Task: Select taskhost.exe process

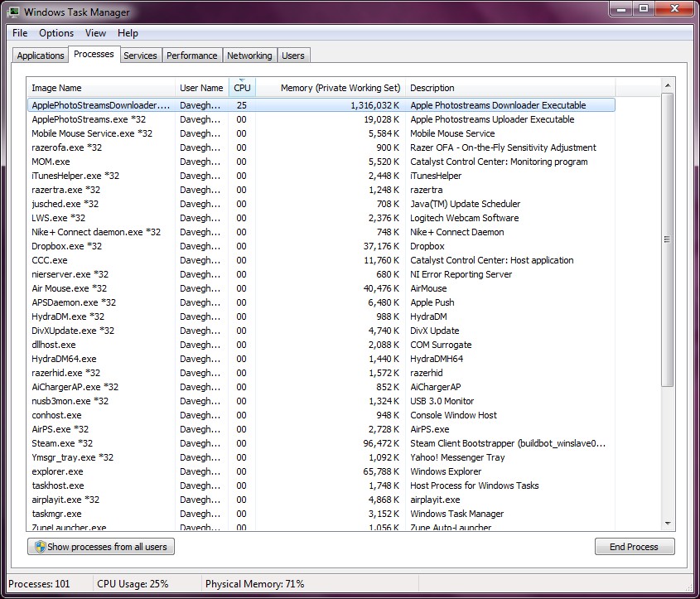Action: (321, 485)
